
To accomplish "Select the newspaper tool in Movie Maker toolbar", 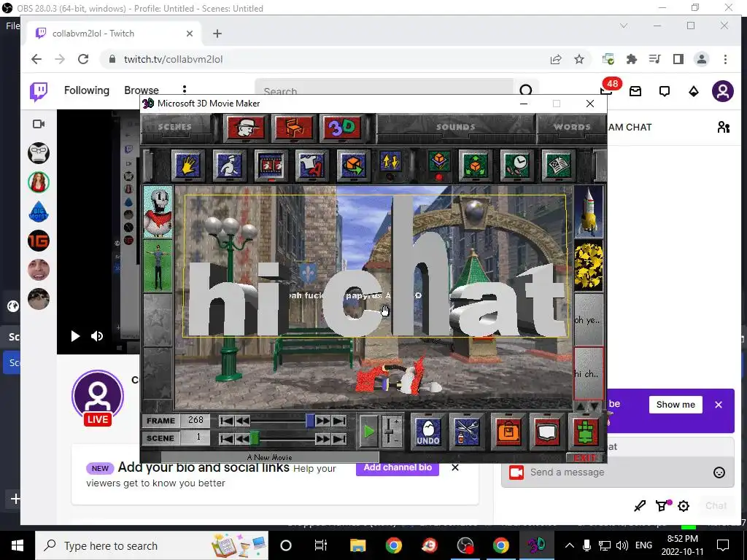I will (558, 166).
